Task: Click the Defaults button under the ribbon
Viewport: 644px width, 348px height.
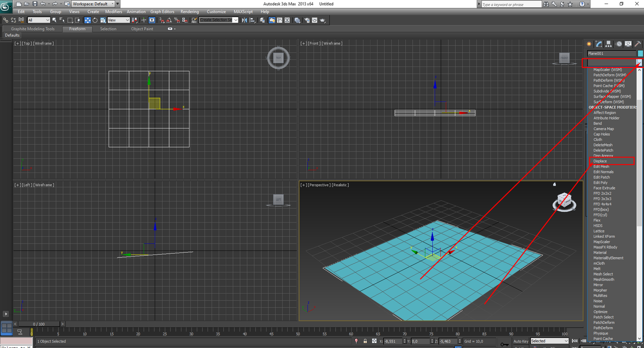Action: 12,35
